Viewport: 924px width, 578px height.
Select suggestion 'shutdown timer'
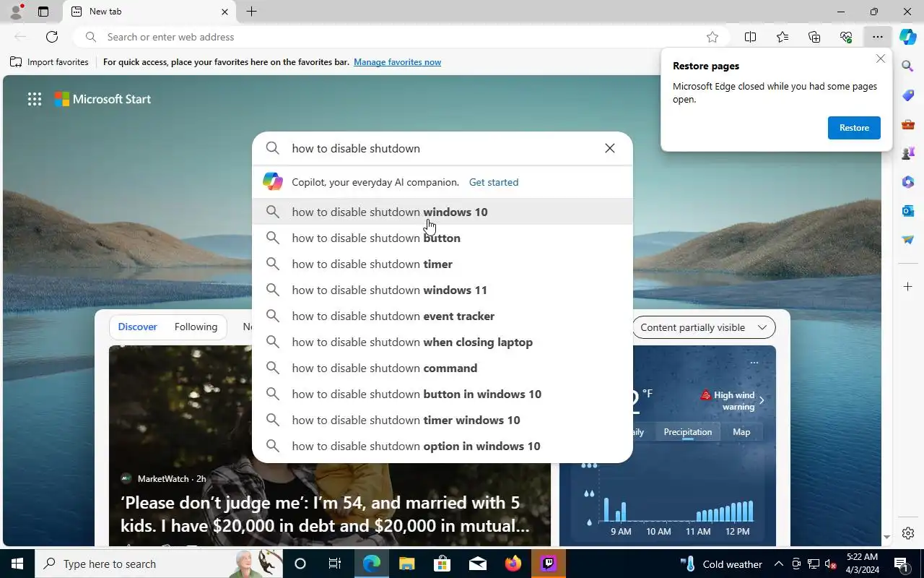click(443, 264)
